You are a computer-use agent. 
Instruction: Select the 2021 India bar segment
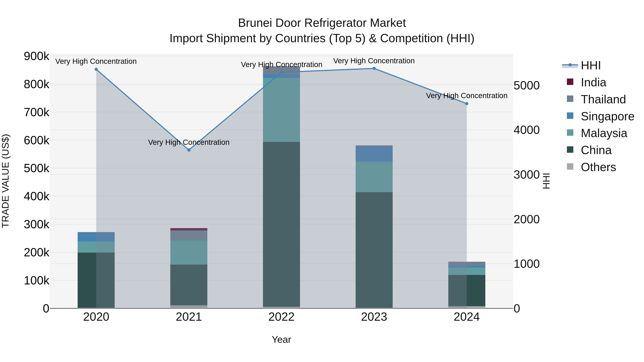click(x=189, y=229)
